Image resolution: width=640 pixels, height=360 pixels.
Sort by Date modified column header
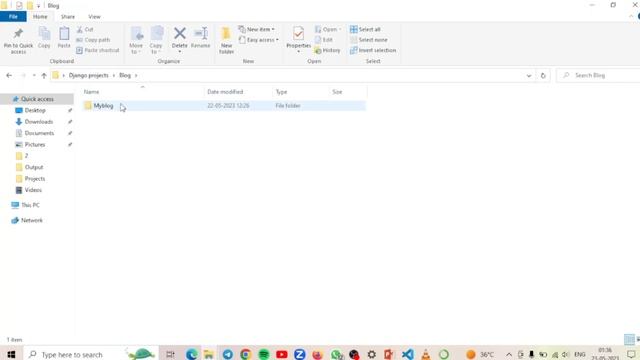pyautogui.click(x=238, y=92)
